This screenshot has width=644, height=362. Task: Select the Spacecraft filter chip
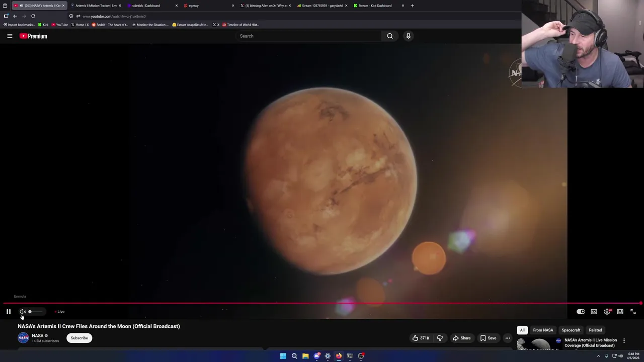[571, 330]
